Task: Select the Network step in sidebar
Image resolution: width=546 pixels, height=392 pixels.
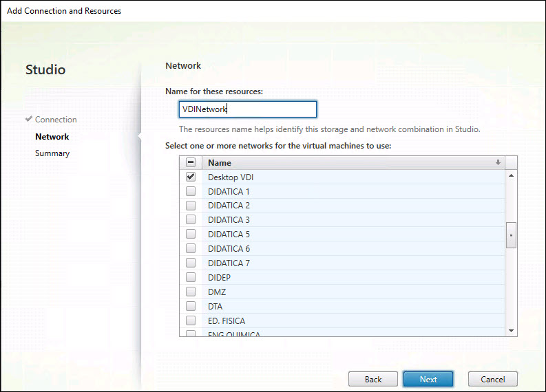Action: (52, 137)
